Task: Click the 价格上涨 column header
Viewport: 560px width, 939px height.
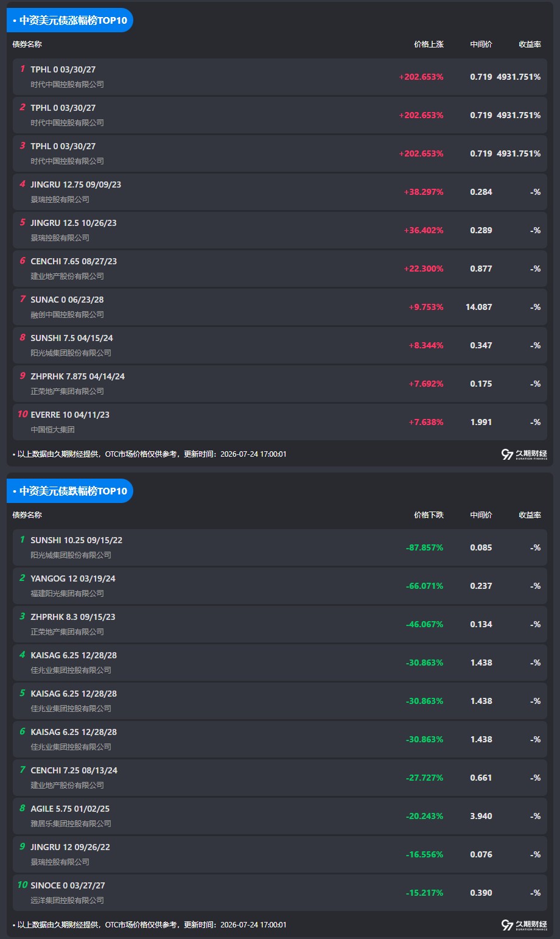Action: 429,44
